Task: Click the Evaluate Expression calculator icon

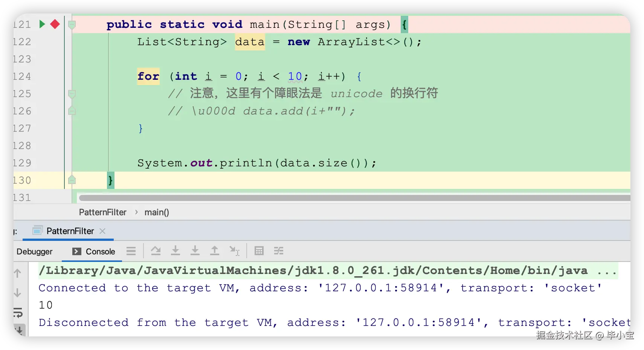Action: pos(259,251)
